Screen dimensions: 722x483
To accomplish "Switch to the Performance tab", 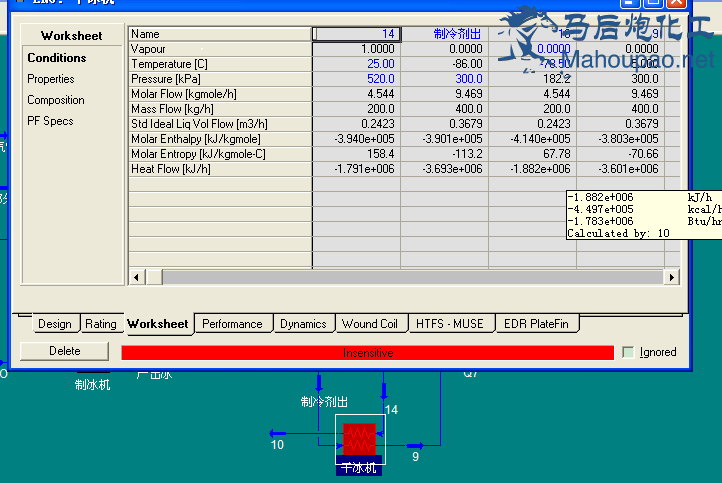I will point(232,324).
